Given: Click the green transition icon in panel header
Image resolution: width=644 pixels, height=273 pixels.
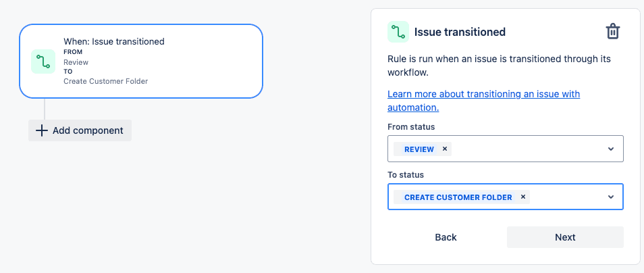Looking at the screenshot, I should pos(398,32).
